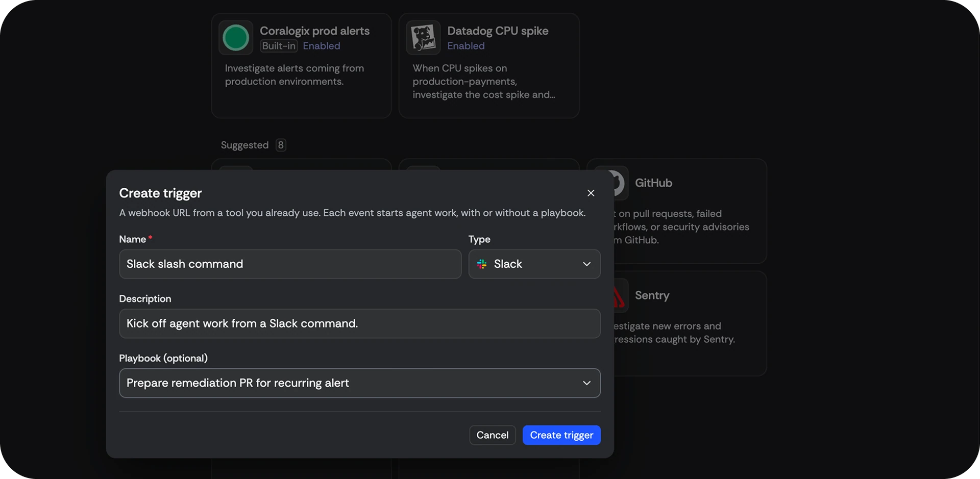This screenshot has width=980, height=479.
Task: Click Enabled status on Datadog card
Action: (466, 46)
